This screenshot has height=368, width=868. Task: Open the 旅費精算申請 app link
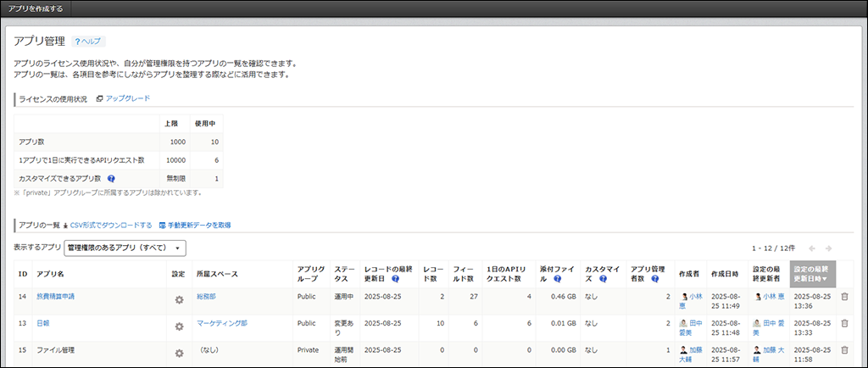(55, 297)
